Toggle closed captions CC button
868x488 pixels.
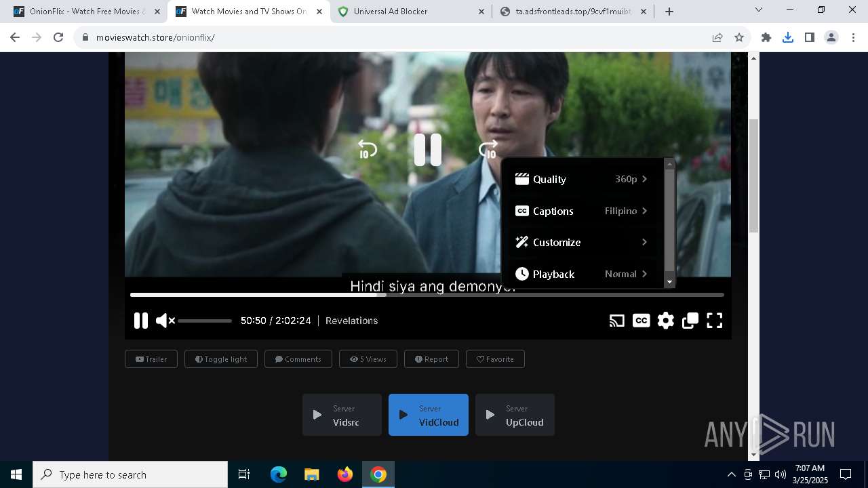tap(642, 321)
